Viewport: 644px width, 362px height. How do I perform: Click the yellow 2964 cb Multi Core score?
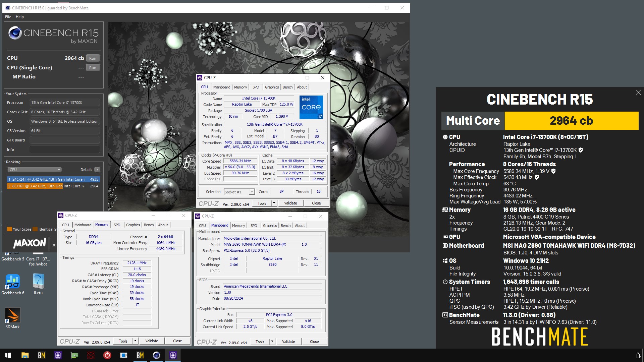pyautogui.click(x=571, y=121)
